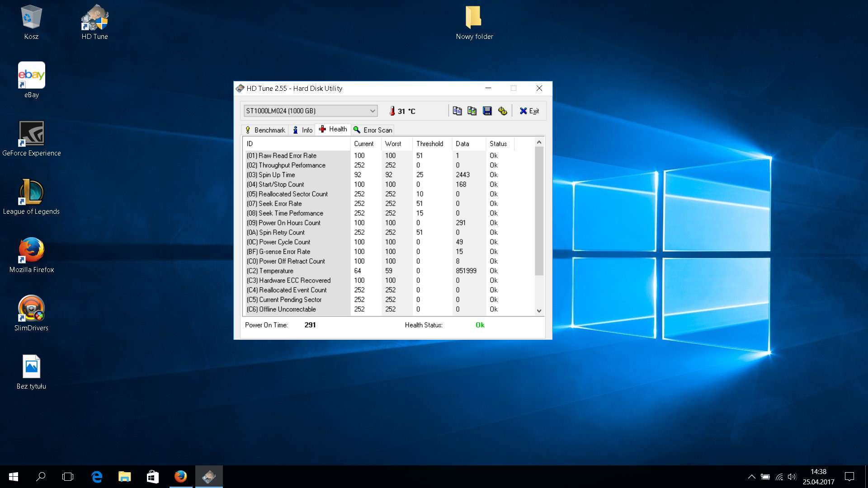The width and height of the screenshot is (868, 488).
Task: Select the League of Legends shortcut
Action: [x=31, y=197]
